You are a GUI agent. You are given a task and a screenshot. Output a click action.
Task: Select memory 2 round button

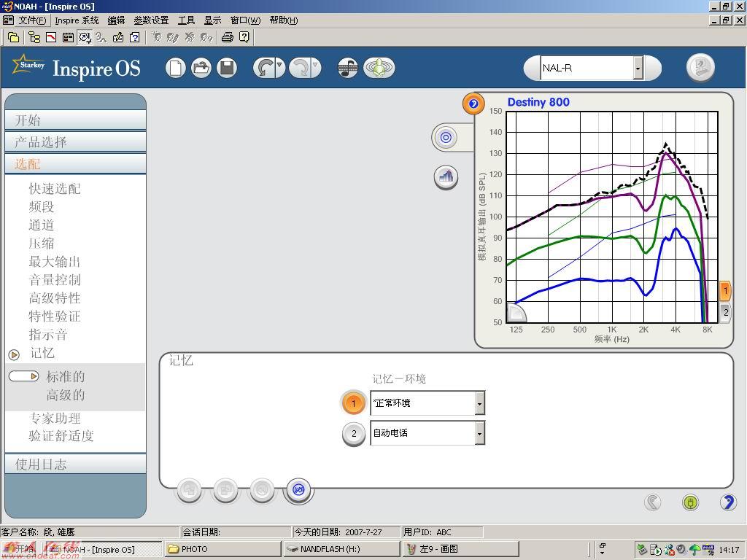(354, 433)
